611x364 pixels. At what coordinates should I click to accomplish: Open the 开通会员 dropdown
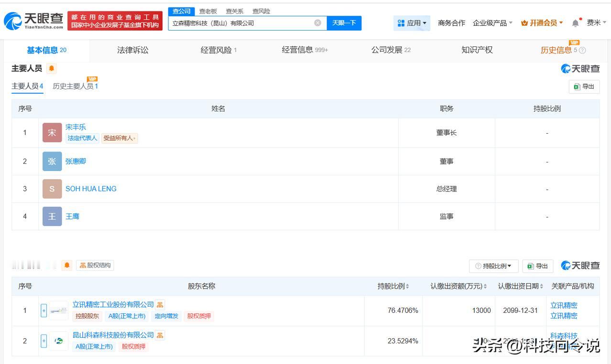[x=542, y=23]
